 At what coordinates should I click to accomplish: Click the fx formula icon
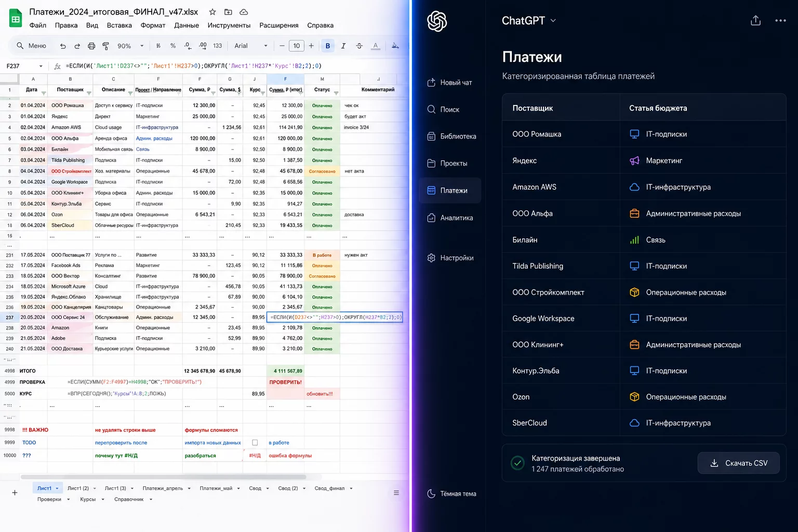[x=58, y=66]
